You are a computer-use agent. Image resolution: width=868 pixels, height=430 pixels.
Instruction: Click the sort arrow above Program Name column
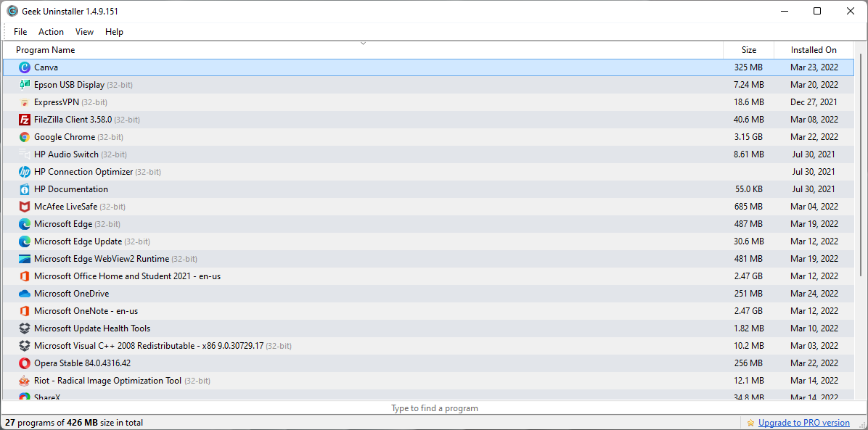[x=363, y=44]
